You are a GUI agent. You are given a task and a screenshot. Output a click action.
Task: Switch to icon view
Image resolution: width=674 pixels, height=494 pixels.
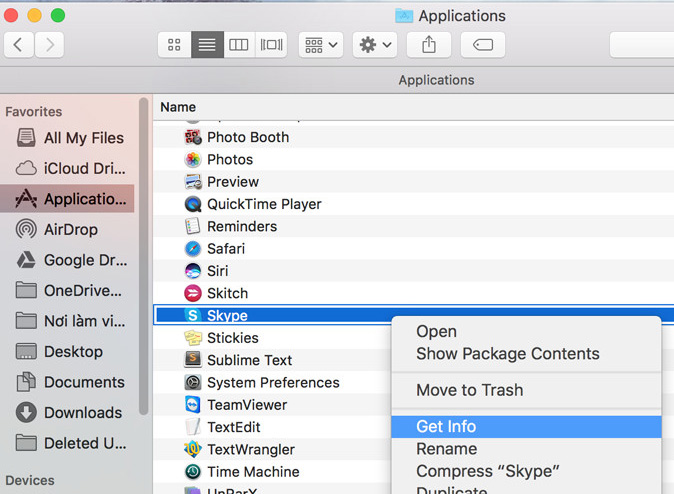pyautogui.click(x=174, y=45)
